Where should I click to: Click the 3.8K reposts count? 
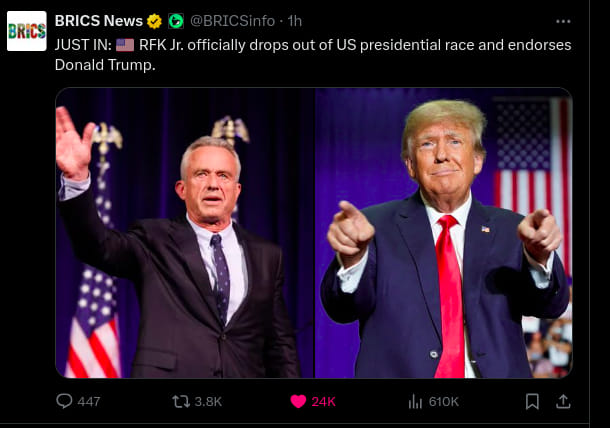208,401
